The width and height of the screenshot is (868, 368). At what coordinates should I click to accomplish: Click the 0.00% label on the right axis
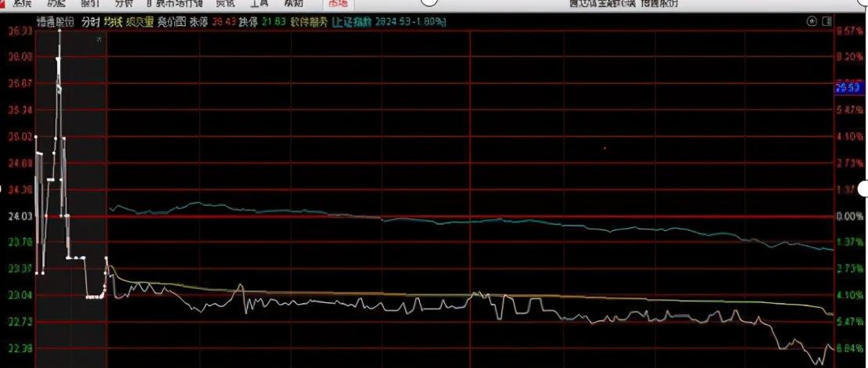(x=850, y=216)
